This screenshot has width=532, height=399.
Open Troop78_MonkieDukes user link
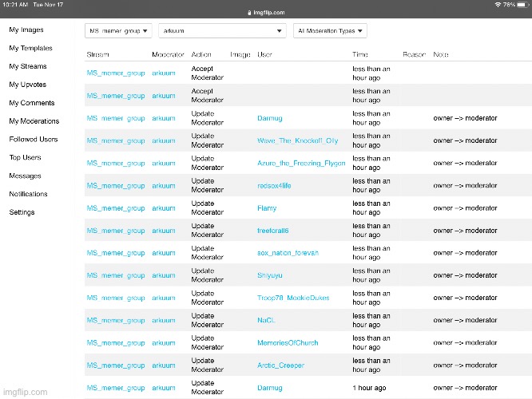click(x=293, y=298)
